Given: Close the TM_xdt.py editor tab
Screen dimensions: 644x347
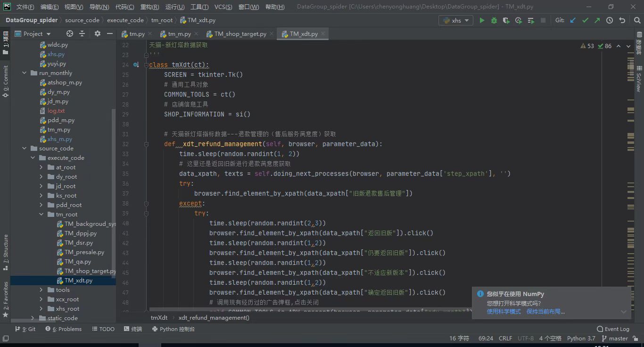Looking at the screenshot, I should point(323,34).
